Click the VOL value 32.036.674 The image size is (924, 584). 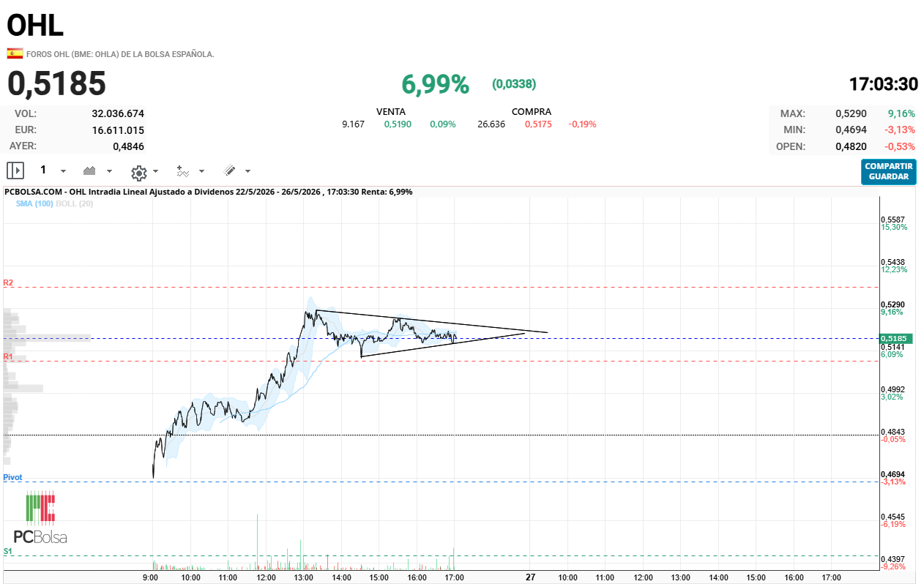(118, 113)
